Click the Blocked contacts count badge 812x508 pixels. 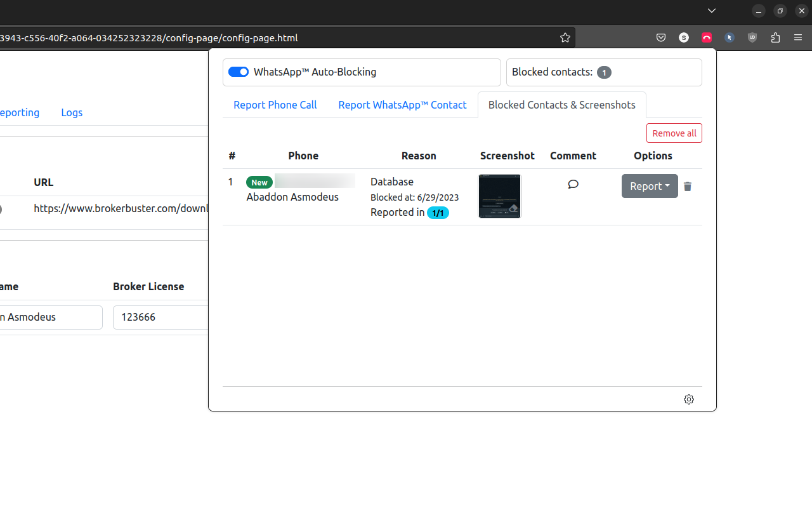pos(604,72)
